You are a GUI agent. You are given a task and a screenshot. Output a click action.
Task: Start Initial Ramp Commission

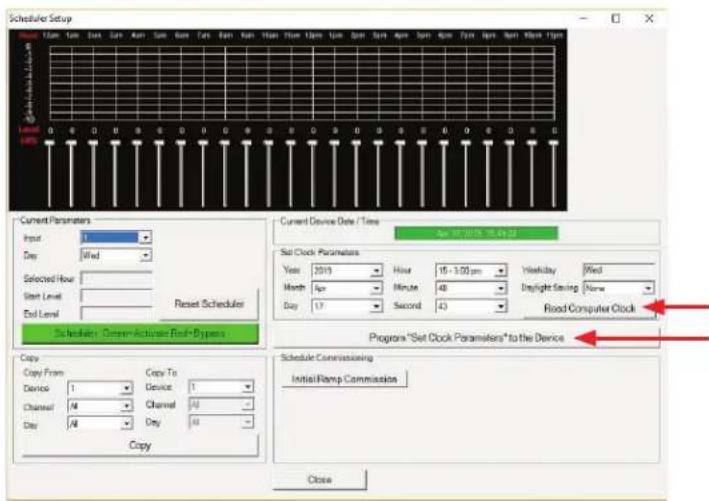(x=344, y=379)
